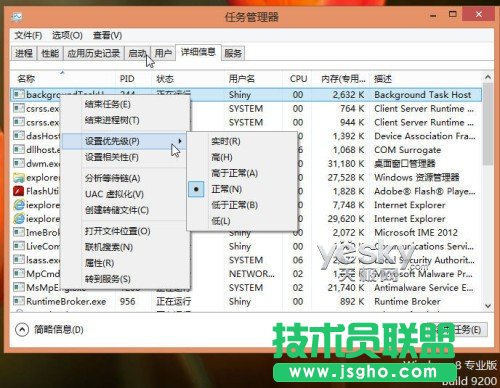Image resolution: width=500 pixels, height=388 pixels.
Task: Open the 文件(F) menu
Action: 28,35
